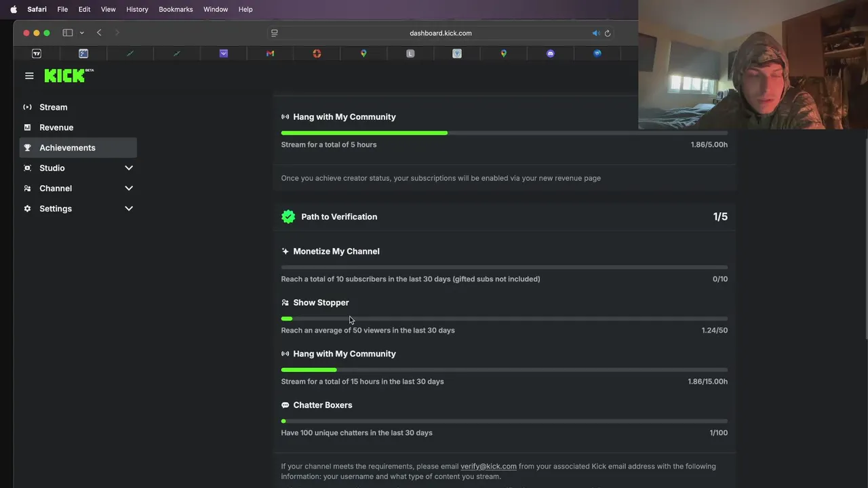Open the Bookmarks menu
This screenshot has width=868, height=488.
click(176, 9)
